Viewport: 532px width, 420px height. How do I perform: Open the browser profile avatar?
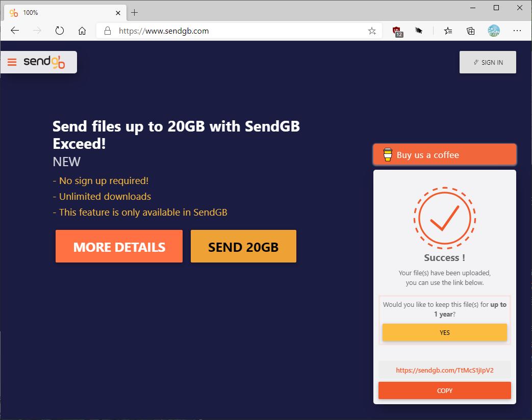pyautogui.click(x=493, y=31)
